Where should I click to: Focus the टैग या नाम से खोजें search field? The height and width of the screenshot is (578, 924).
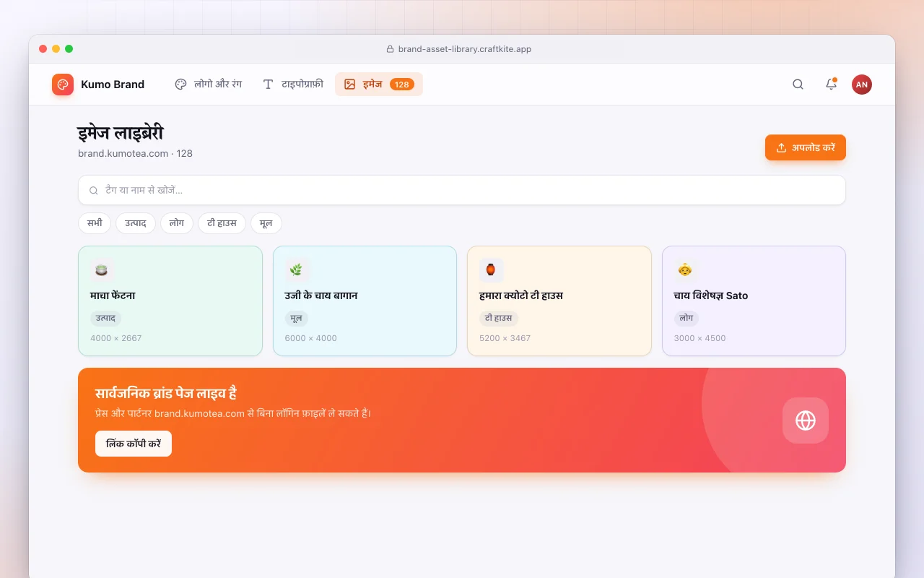pyautogui.click(x=462, y=190)
